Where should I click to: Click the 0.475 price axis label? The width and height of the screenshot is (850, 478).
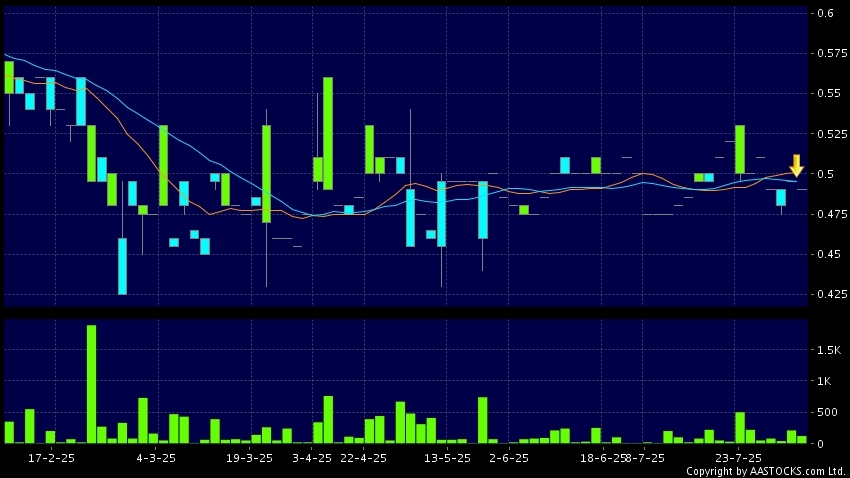(x=833, y=214)
